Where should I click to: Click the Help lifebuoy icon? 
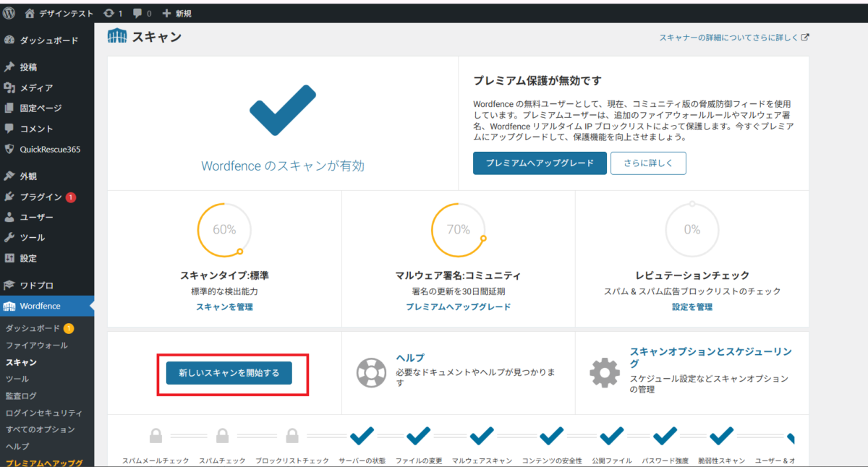pyautogui.click(x=371, y=373)
